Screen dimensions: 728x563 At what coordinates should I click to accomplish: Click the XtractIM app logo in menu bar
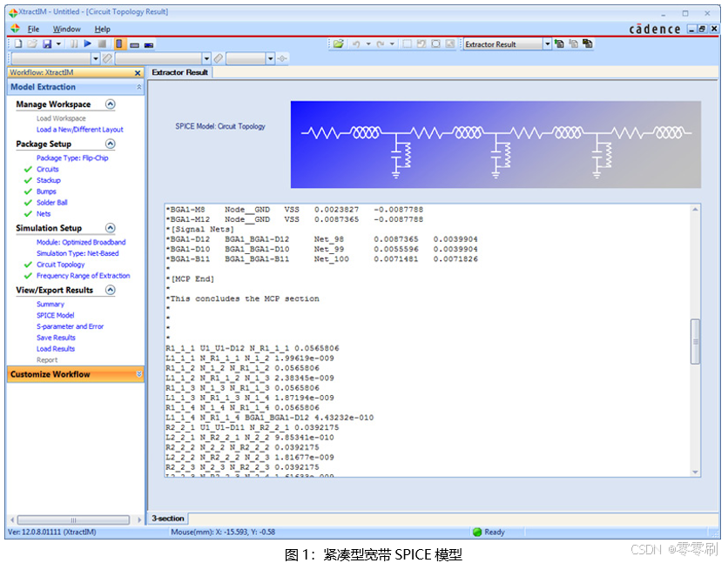(16, 29)
